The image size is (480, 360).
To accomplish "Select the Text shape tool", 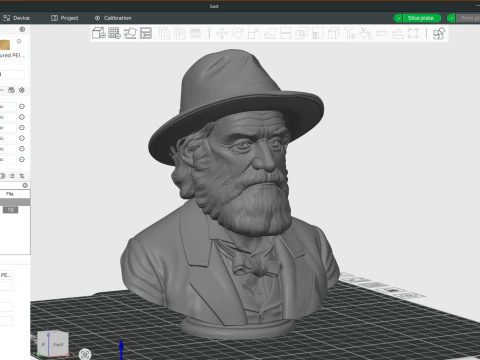I will 350,34.
